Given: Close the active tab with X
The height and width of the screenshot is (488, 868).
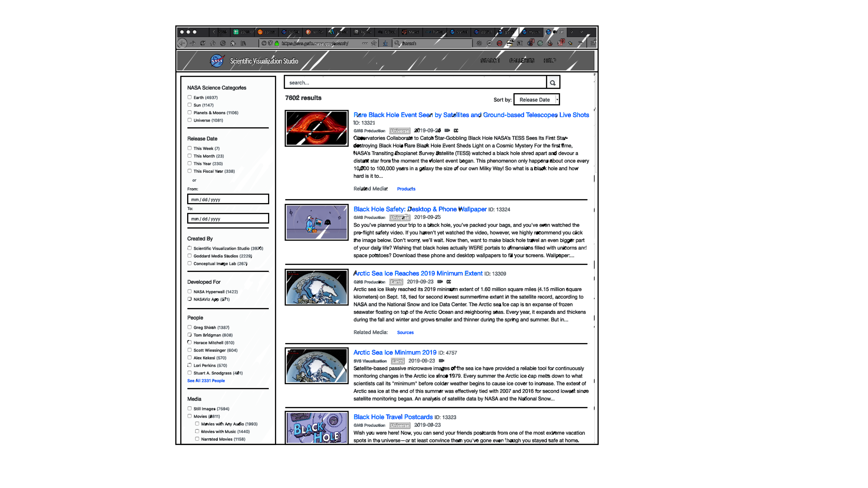Looking at the screenshot, I should pyautogui.click(x=561, y=32).
